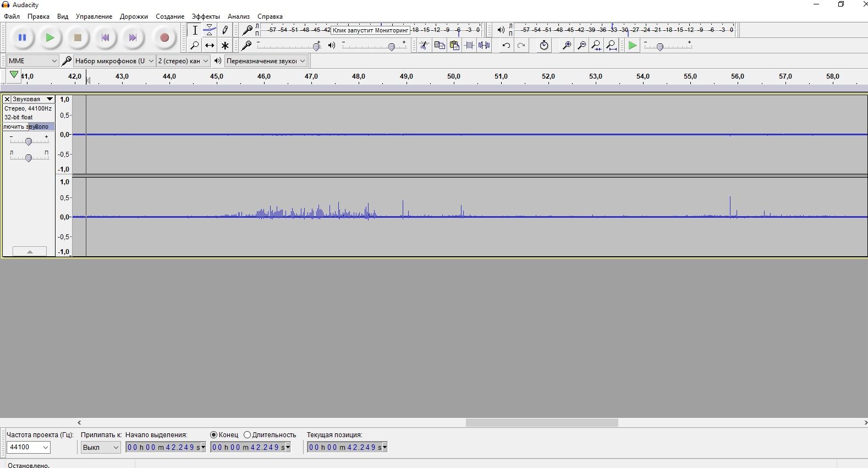Click the horizontal scrollbar thumb
Viewport: 868px width, 468px height.
coord(542,422)
